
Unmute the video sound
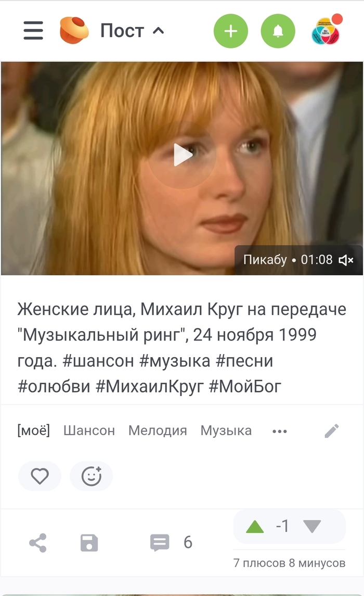point(346,260)
